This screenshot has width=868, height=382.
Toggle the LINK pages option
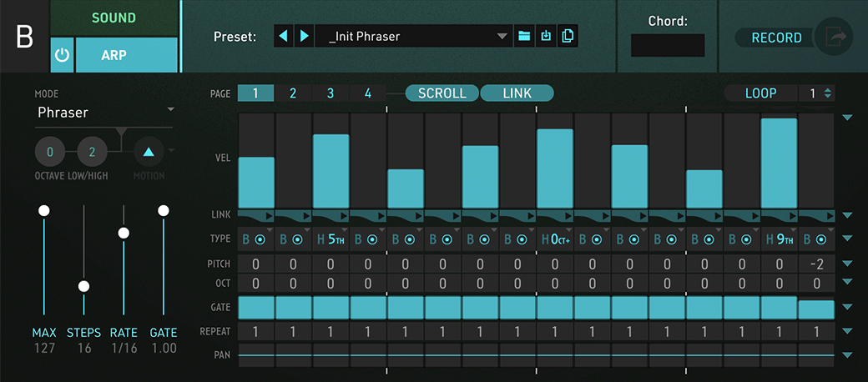click(517, 93)
